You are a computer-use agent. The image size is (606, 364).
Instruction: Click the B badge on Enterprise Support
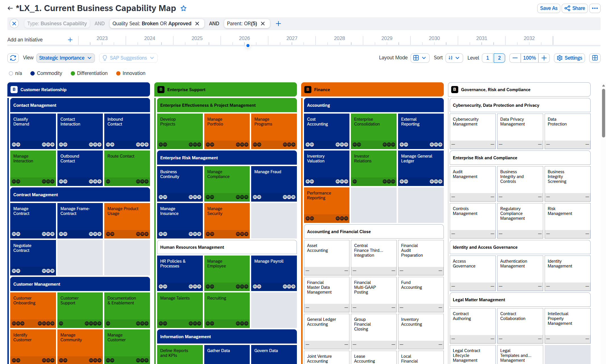coord(161,89)
